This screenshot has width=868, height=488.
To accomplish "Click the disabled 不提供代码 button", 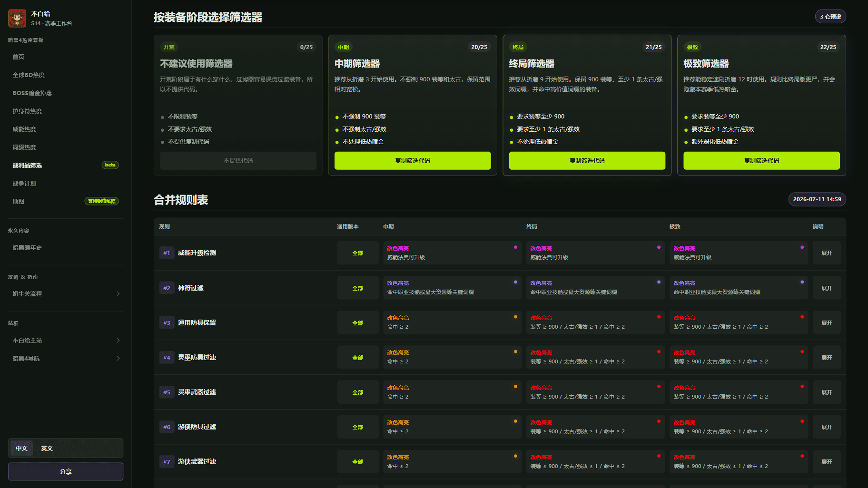I will pos(238,161).
